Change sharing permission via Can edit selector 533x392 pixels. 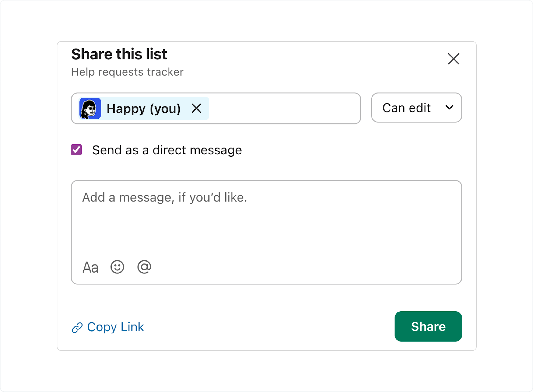coord(416,108)
